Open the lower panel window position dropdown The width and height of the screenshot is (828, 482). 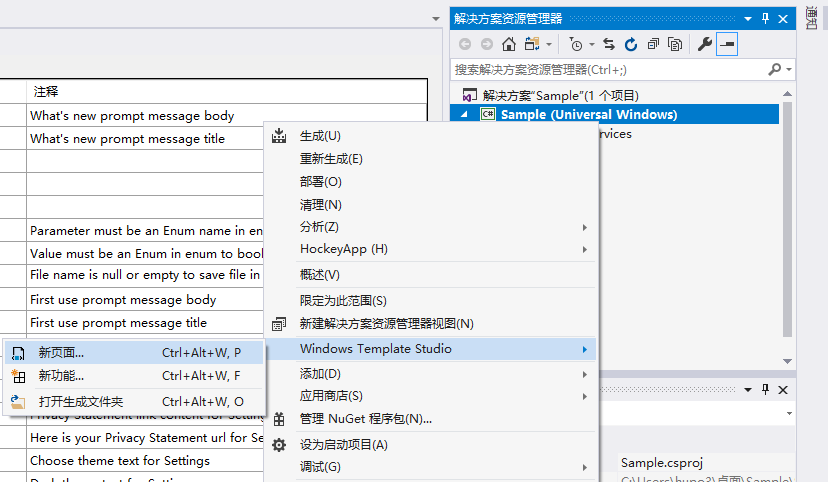click(x=748, y=390)
